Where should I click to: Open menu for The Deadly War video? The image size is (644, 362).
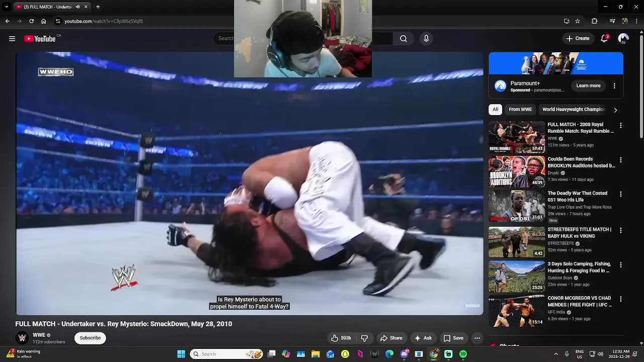pyautogui.click(x=620, y=194)
